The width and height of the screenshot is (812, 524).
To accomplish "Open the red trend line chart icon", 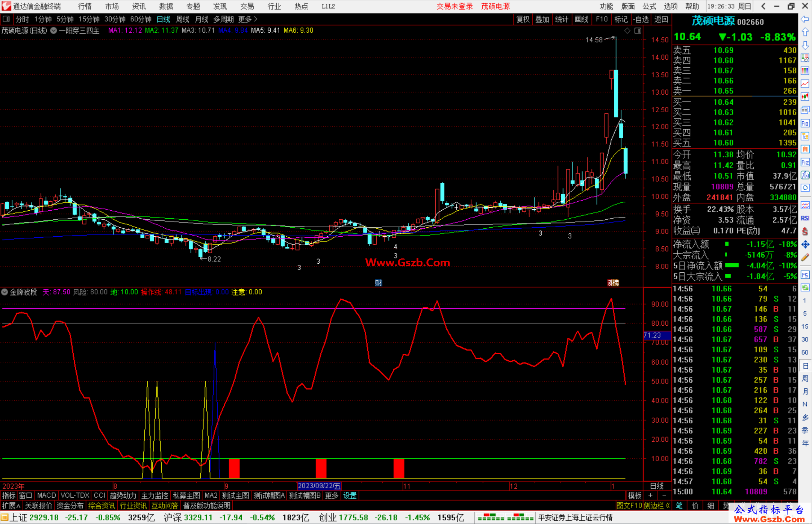I will [x=805, y=84].
